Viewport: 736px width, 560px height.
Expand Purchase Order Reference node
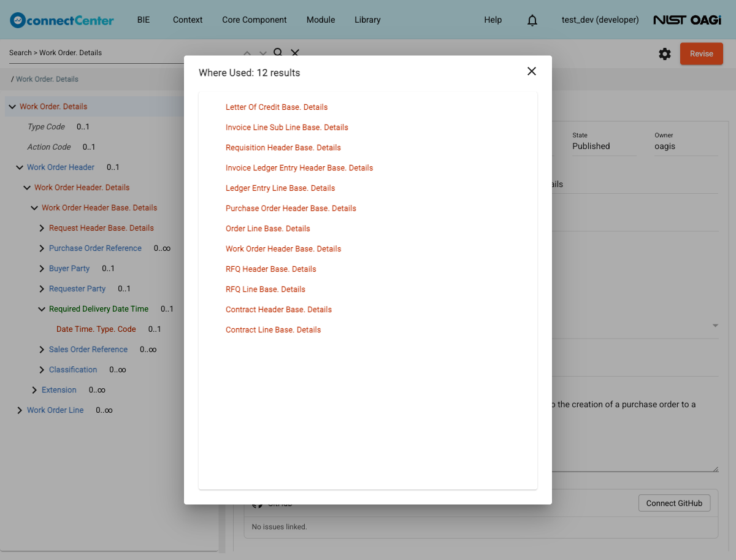(x=42, y=248)
